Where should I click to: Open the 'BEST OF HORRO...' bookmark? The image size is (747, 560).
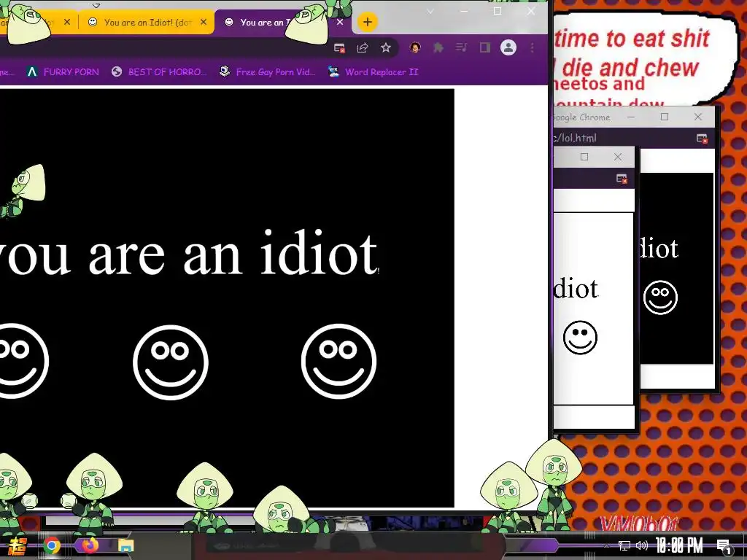pyautogui.click(x=160, y=72)
